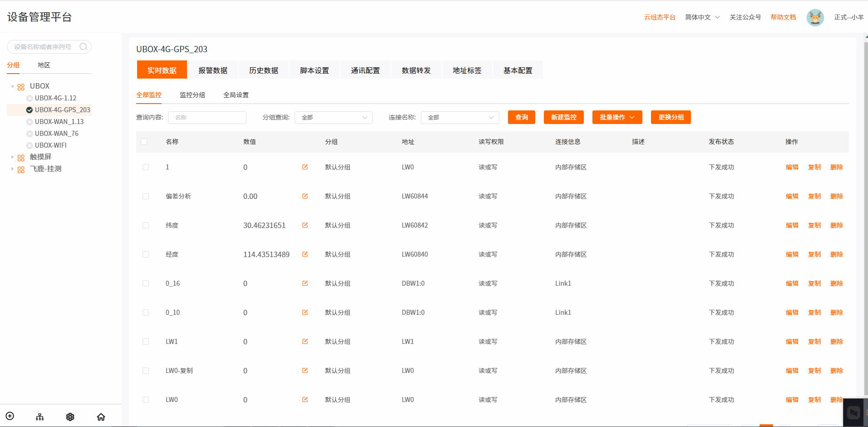Open the 分组查询 dropdown
868x427 pixels.
[334, 118]
